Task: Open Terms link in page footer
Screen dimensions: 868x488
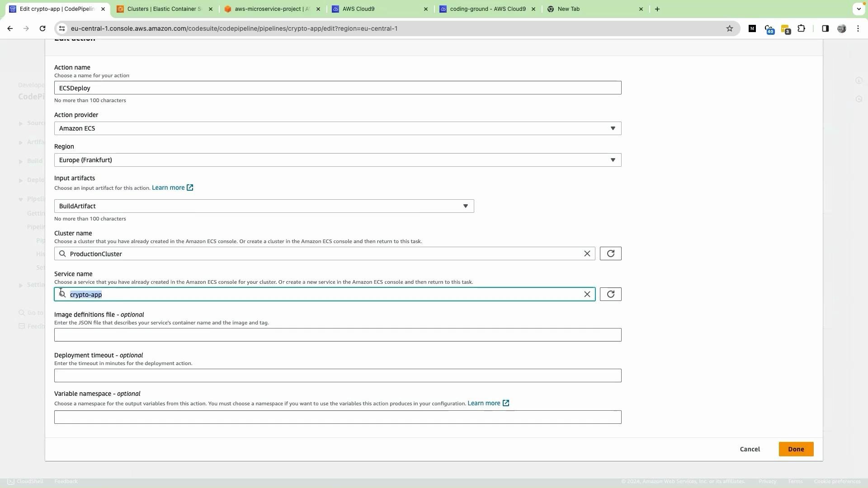Action: pyautogui.click(x=795, y=482)
